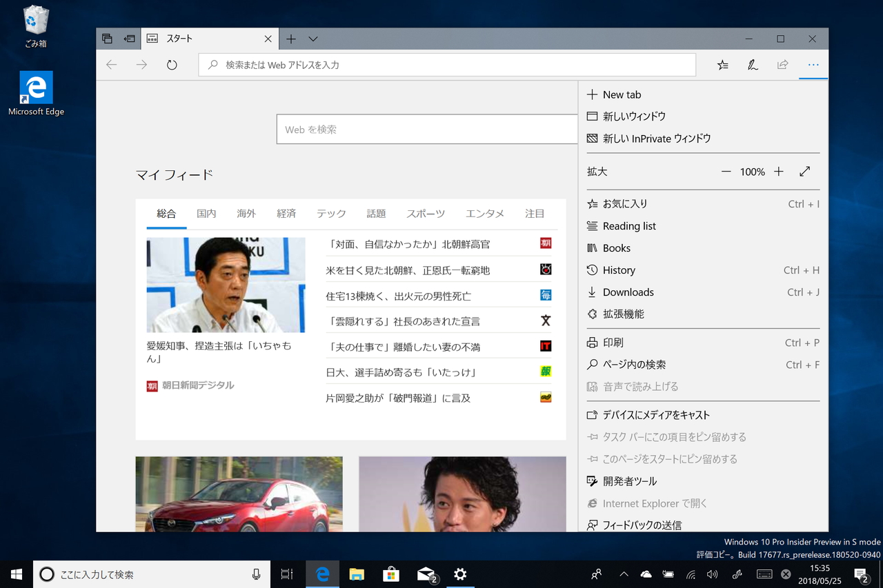883x588 pixels.
Task: Switch to the スポーツ feed tab
Action: (x=426, y=214)
